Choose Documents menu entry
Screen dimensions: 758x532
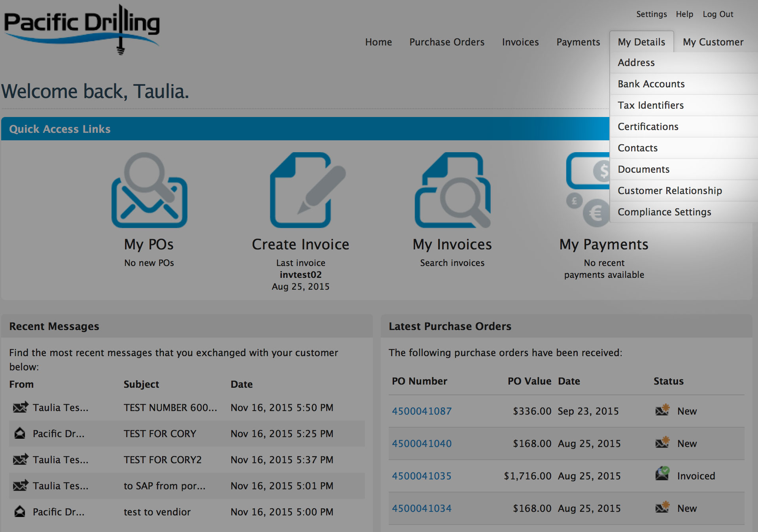tap(684, 169)
